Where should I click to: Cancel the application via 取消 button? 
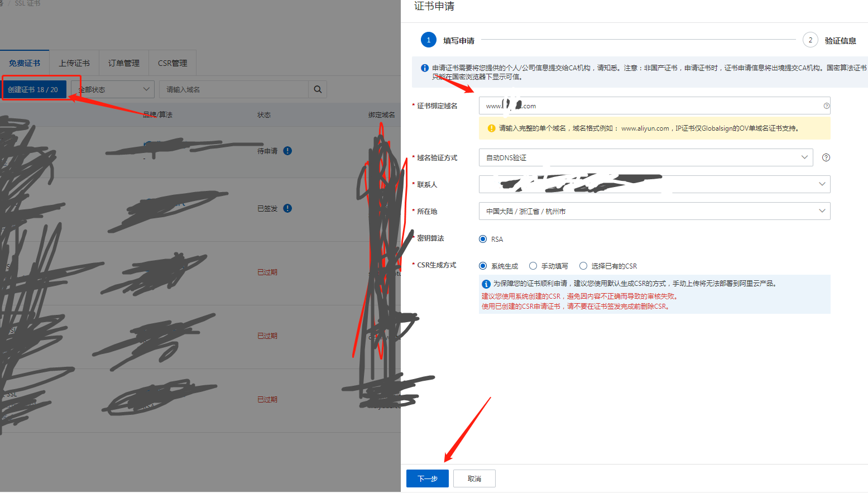click(x=474, y=478)
